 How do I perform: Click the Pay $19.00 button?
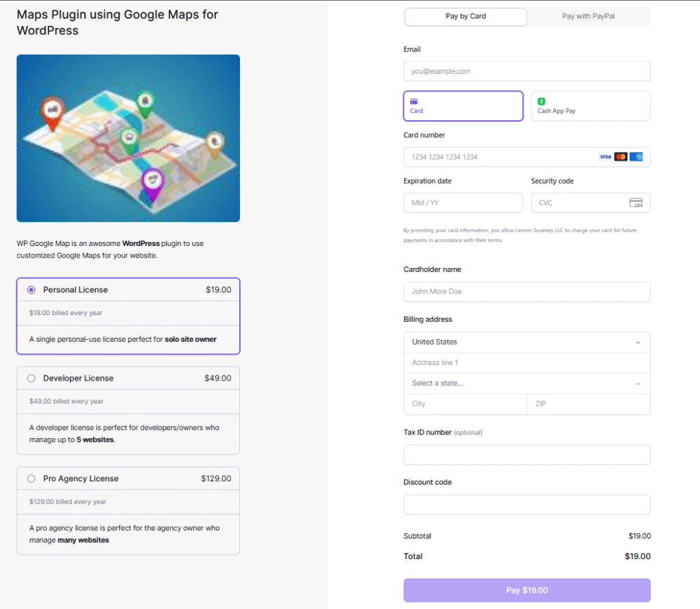tap(527, 591)
